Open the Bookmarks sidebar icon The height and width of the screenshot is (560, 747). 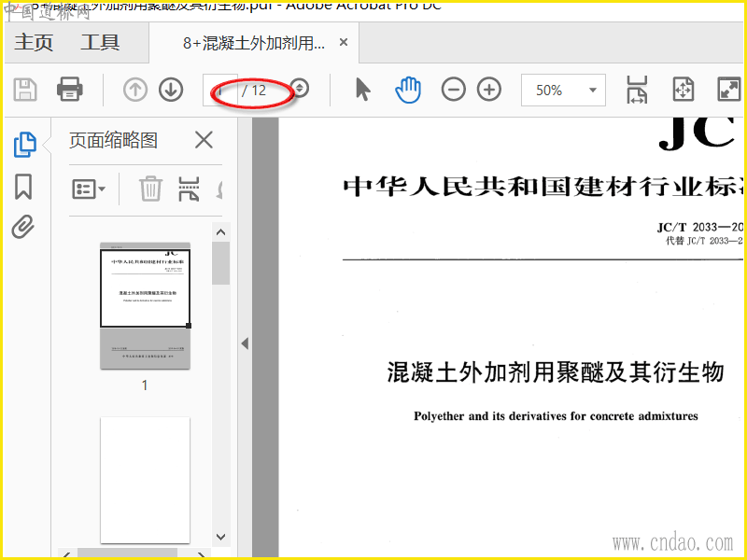click(x=23, y=186)
